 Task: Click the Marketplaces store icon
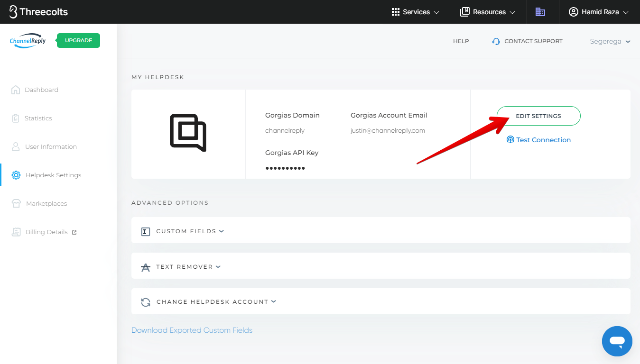pyautogui.click(x=16, y=203)
